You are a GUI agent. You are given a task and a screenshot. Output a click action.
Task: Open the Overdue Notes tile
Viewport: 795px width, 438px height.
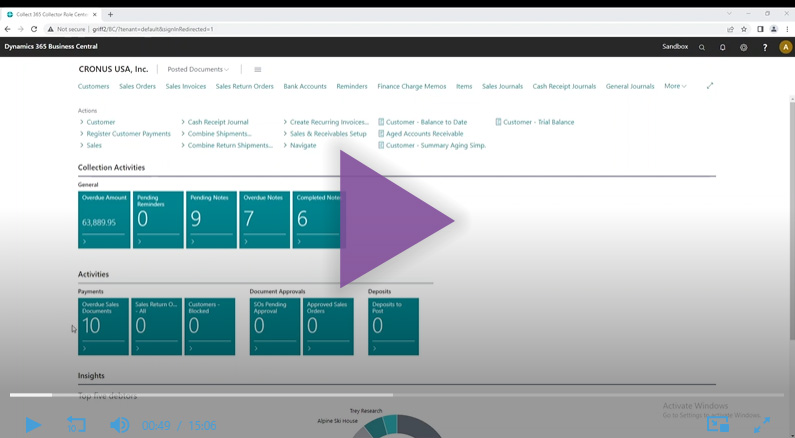tap(265, 220)
